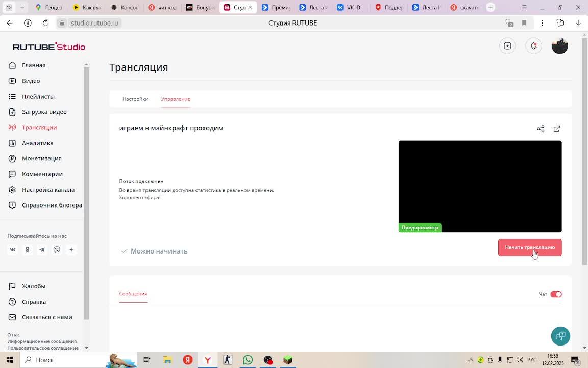Viewport: 588px width, 368px height.
Task: Switch to Настройки tab
Action: [135, 99]
